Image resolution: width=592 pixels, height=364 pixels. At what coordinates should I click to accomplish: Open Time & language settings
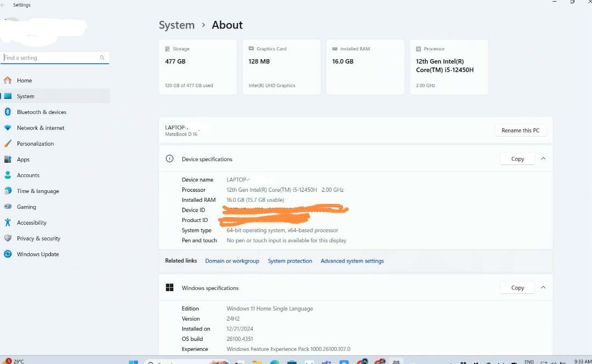coord(55,191)
